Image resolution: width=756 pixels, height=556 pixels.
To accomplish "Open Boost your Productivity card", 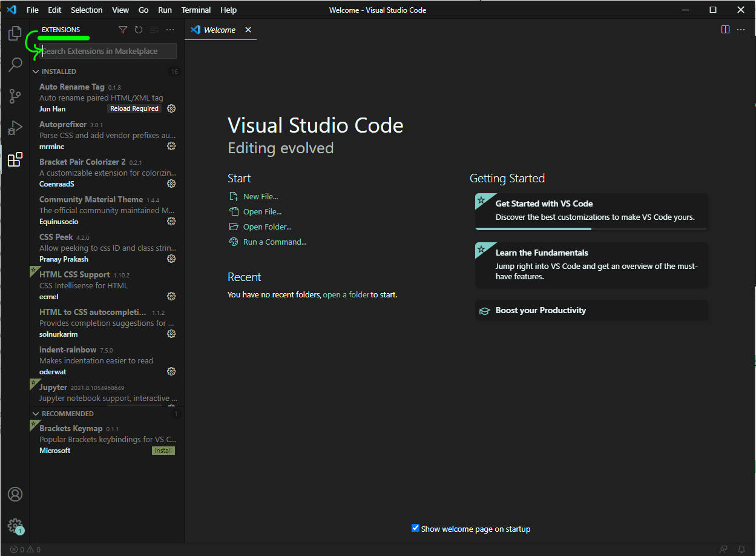I will (x=591, y=310).
